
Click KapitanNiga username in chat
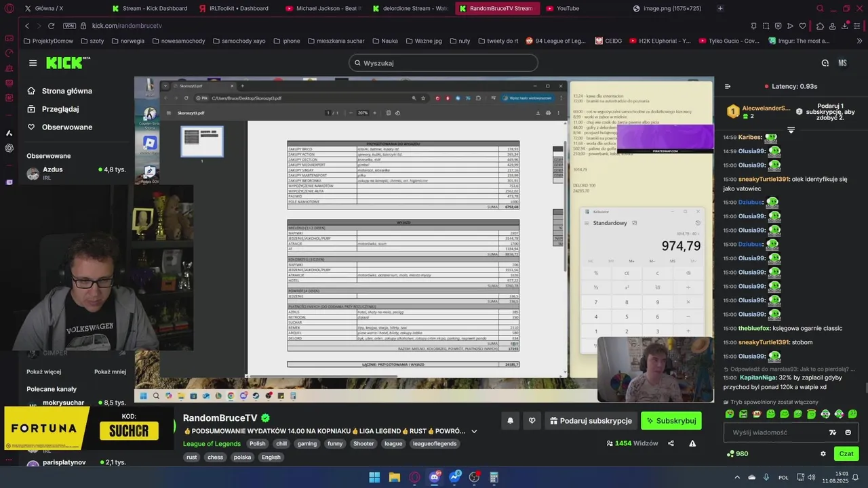pos(757,377)
